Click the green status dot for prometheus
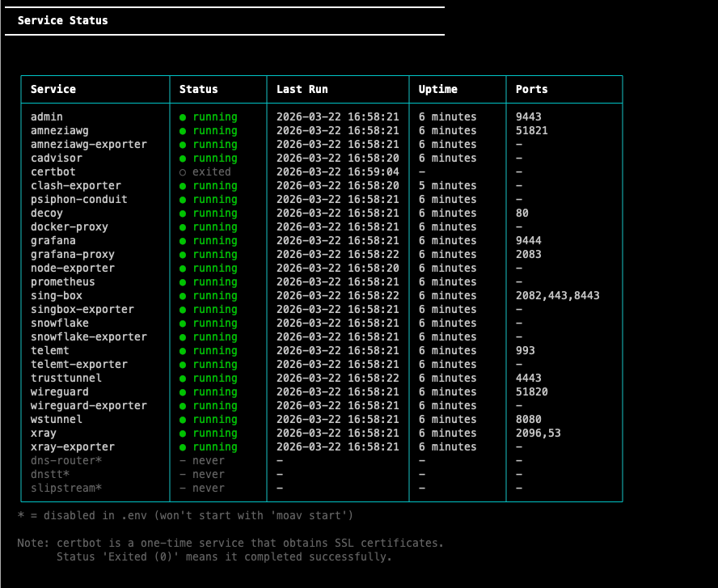Screen dimensions: 718x588 click(x=183, y=282)
